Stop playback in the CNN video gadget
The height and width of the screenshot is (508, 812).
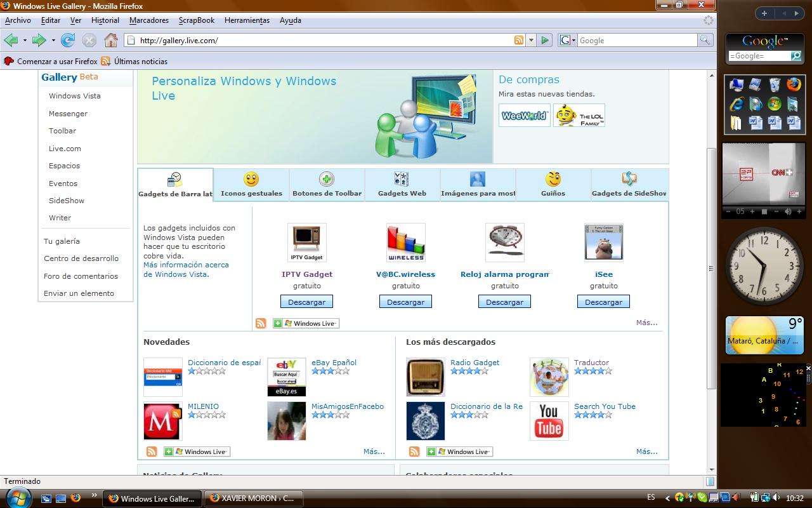click(x=764, y=211)
